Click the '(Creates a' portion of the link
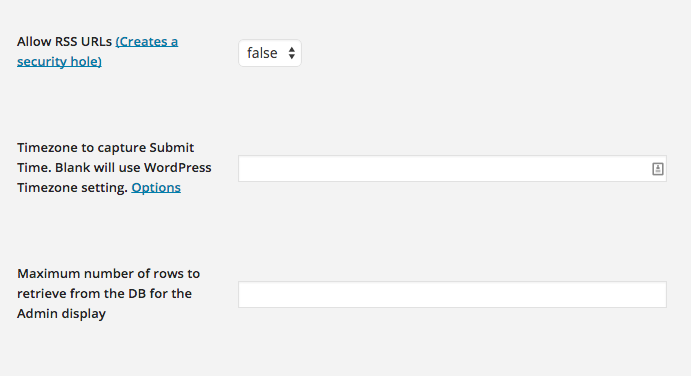This screenshot has height=376, width=691. [147, 41]
